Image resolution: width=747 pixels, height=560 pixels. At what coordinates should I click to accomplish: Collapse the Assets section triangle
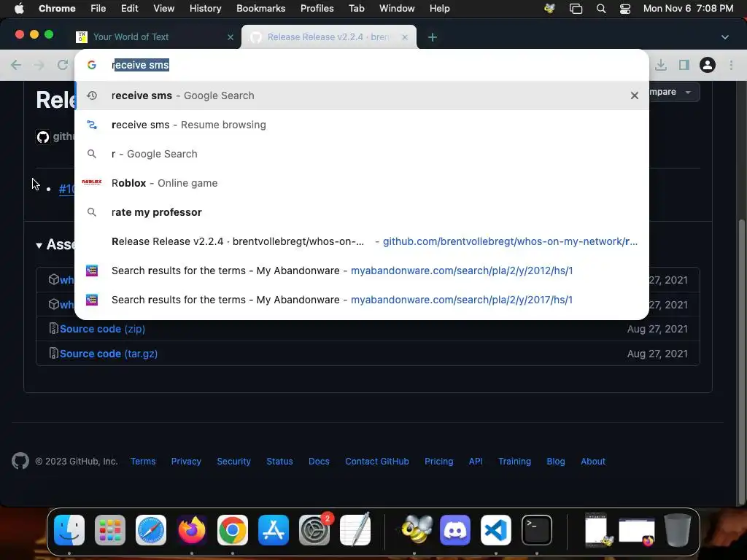39,246
